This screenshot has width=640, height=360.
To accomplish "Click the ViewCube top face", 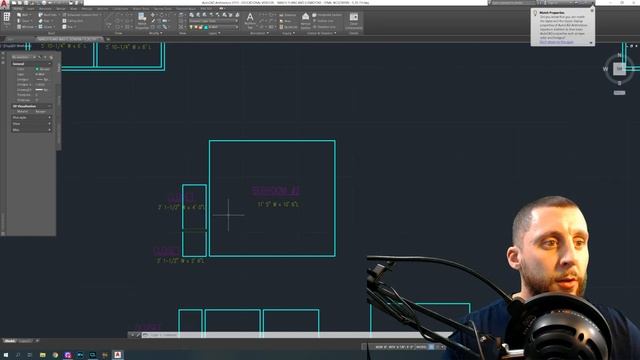I will pos(620,69).
